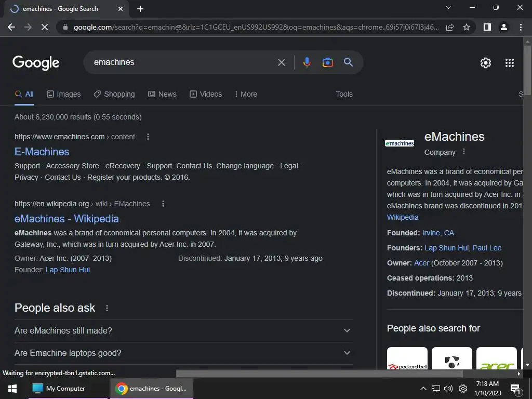Screen dimensions: 532x399
Task: Clear the search box with X icon
Action: click(281, 62)
